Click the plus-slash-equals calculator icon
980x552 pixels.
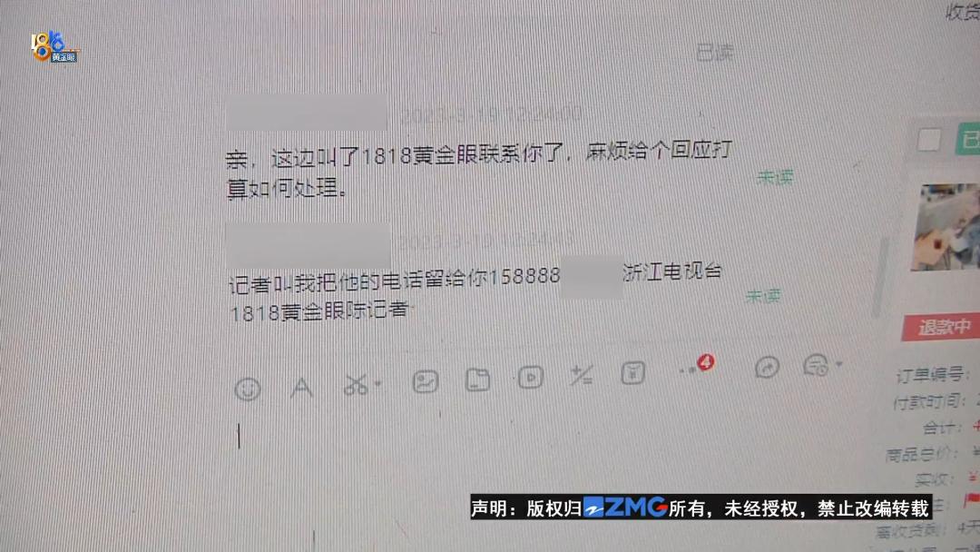point(582,375)
